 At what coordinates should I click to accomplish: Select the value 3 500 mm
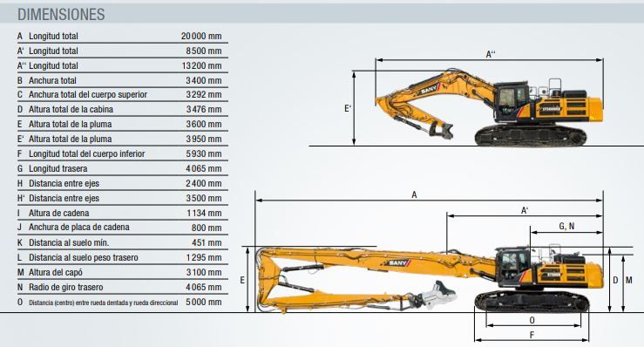[x=204, y=198]
